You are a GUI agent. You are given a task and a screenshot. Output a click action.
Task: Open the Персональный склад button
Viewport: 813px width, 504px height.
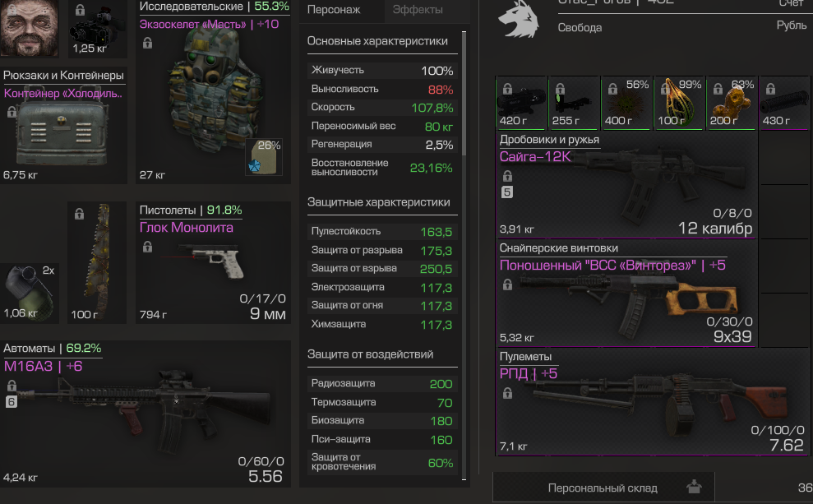pos(603,488)
